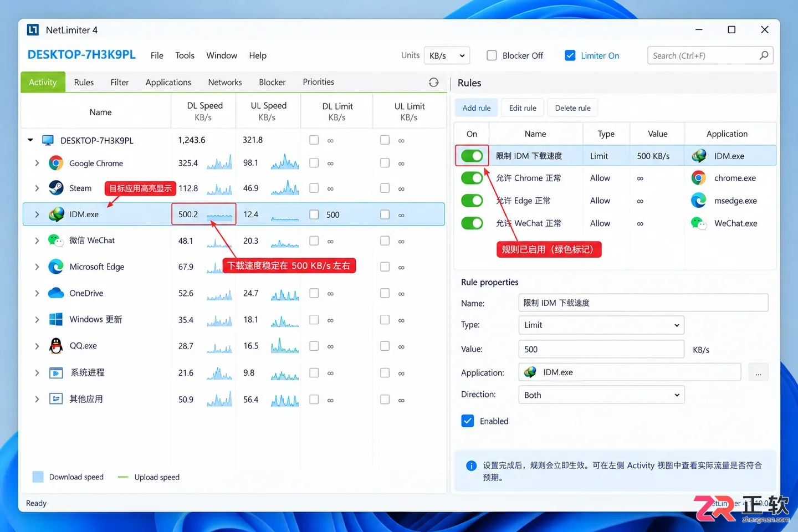Click the Edit rule button
This screenshot has width=798, height=532.
(x=523, y=108)
